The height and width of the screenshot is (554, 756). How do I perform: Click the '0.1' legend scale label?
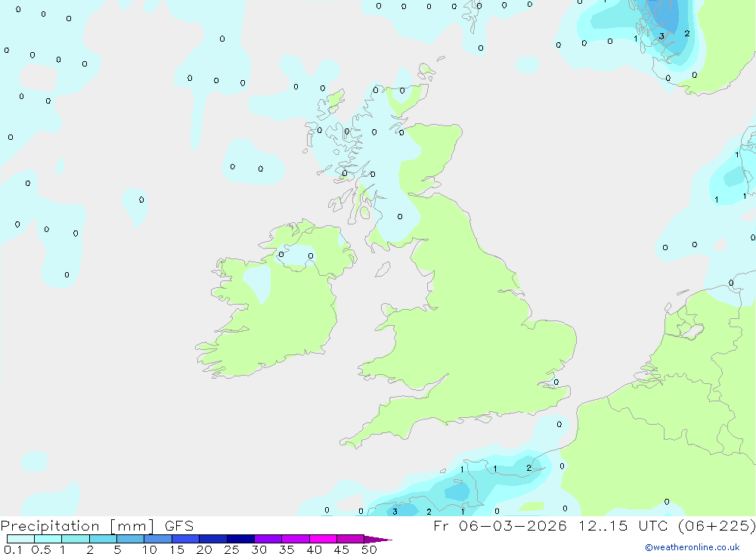(x=13, y=549)
